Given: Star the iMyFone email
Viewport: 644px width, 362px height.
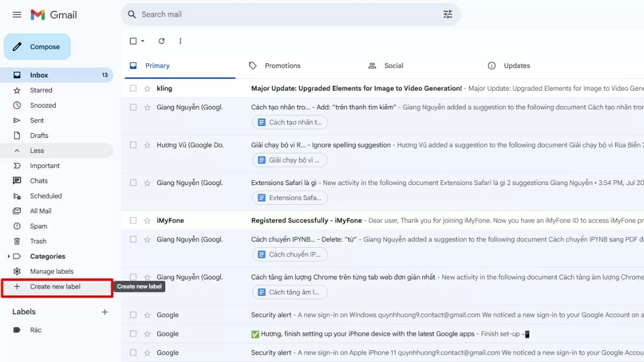Looking at the screenshot, I should 147,220.
